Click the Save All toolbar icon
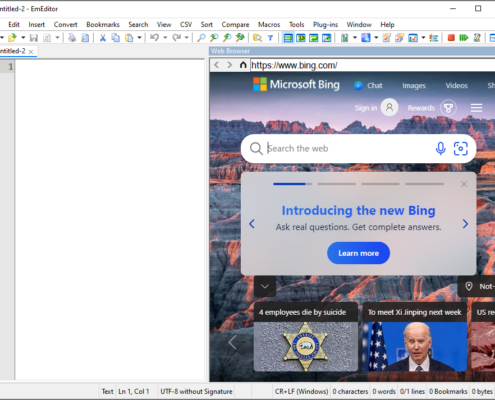 pos(47,38)
